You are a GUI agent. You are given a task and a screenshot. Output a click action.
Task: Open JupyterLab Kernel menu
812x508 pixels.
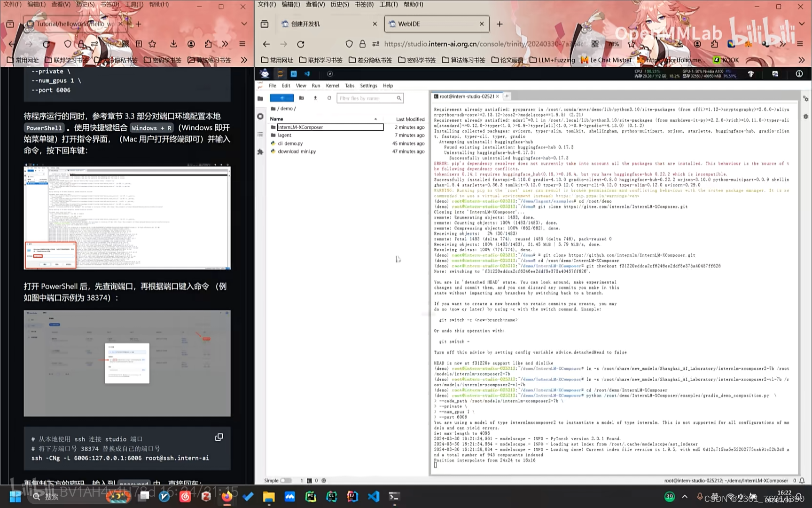(x=332, y=86)
